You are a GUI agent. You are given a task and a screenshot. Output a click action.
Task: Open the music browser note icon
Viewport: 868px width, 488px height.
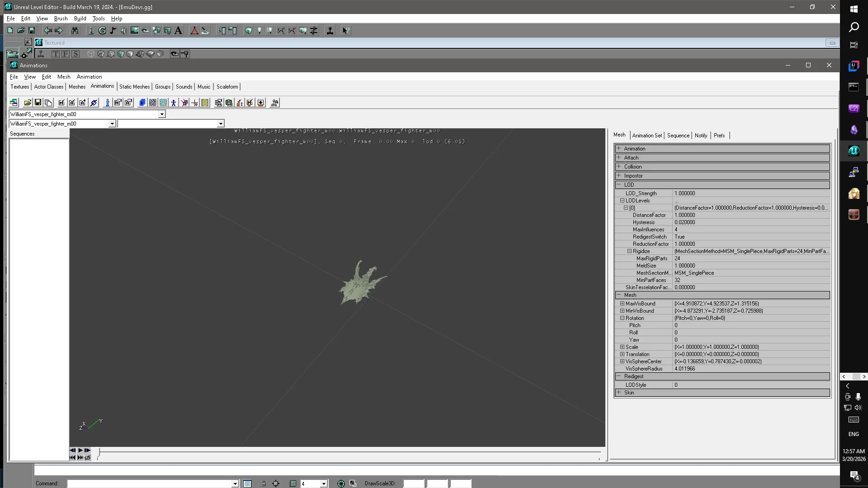[x=113, y=31]
